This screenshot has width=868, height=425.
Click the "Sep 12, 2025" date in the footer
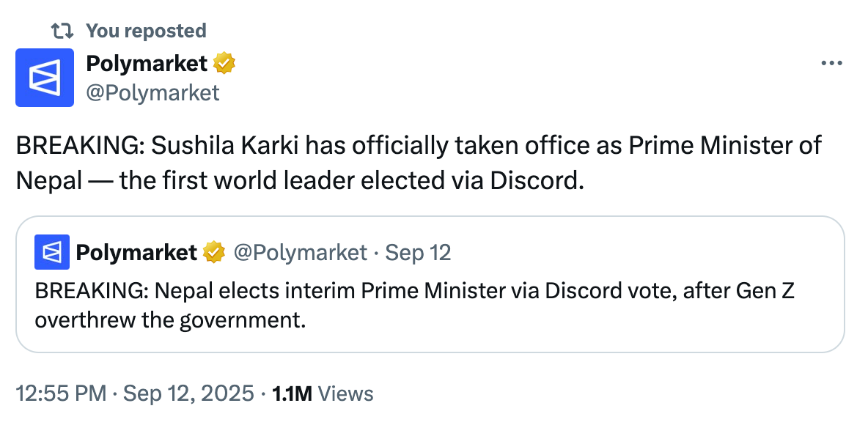click(188, 393)
